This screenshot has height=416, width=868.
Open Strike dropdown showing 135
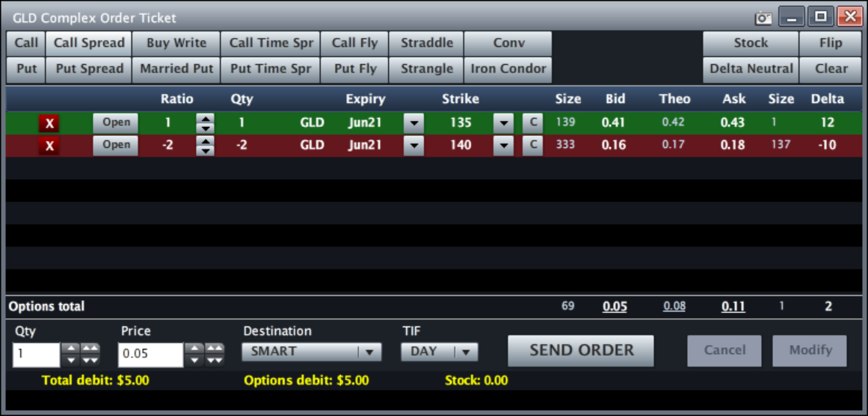tap(503, 122)
